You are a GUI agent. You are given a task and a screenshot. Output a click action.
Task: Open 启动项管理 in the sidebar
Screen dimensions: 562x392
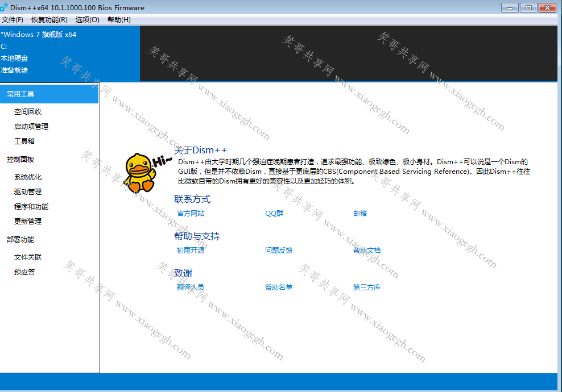point(31,126)
